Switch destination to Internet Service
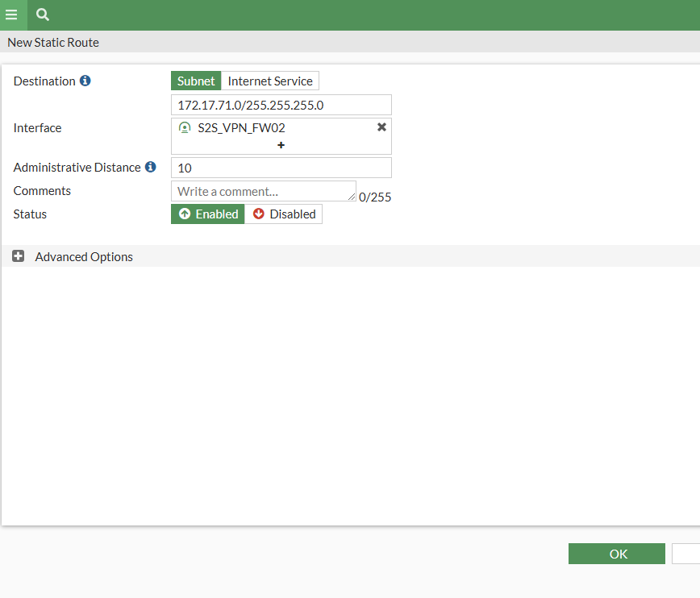This screenshot has height=598, width=700. click(270, 81)
